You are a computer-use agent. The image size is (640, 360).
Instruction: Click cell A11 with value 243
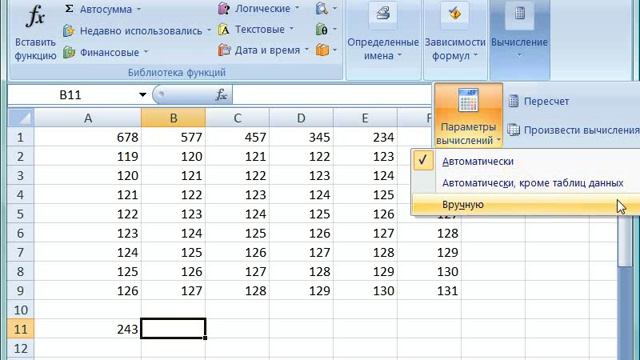pos(88,329)
